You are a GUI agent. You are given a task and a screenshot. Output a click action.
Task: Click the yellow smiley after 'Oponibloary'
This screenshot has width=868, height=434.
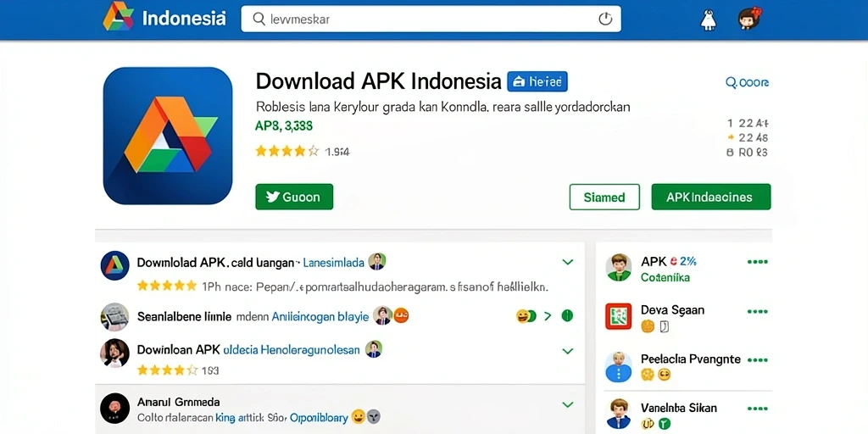(359, 417)
